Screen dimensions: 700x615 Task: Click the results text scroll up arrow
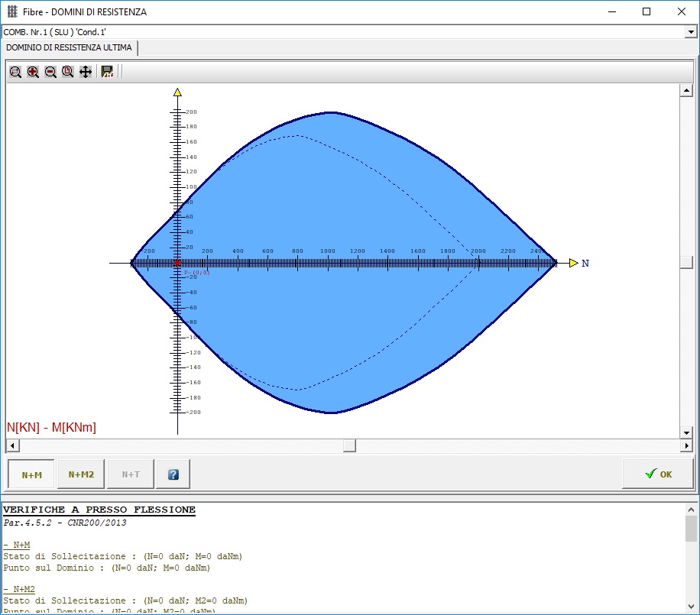691,510
